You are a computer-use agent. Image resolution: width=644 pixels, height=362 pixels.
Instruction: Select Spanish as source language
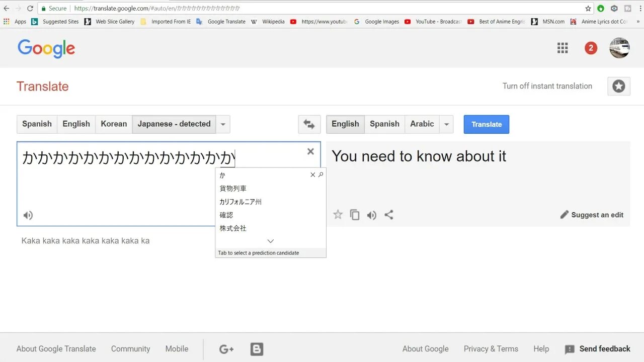(x=37, y=124)
